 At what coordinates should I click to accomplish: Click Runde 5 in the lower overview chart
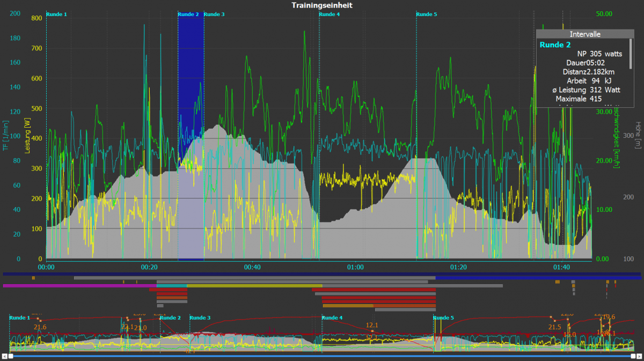point(444,318)
